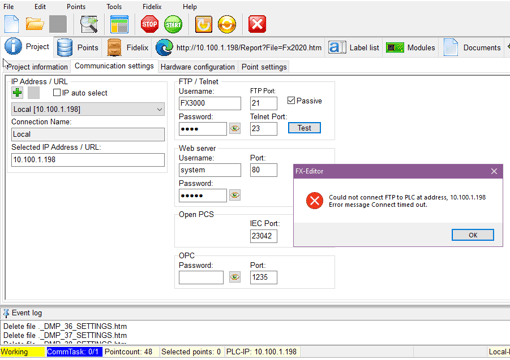Click the Selected IP Address URL field
The height and width of the screenshot is (360, 510).
pos(88,160)
